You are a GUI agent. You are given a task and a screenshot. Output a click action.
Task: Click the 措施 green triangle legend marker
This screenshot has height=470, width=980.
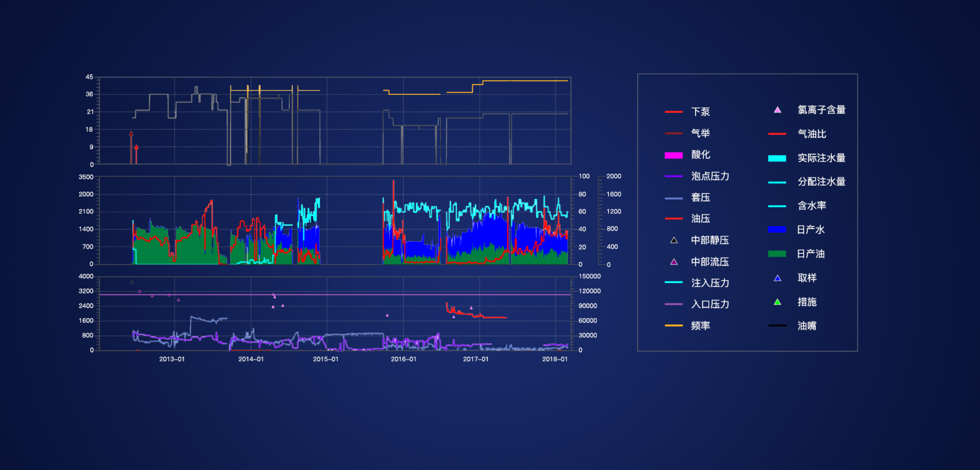777,302
